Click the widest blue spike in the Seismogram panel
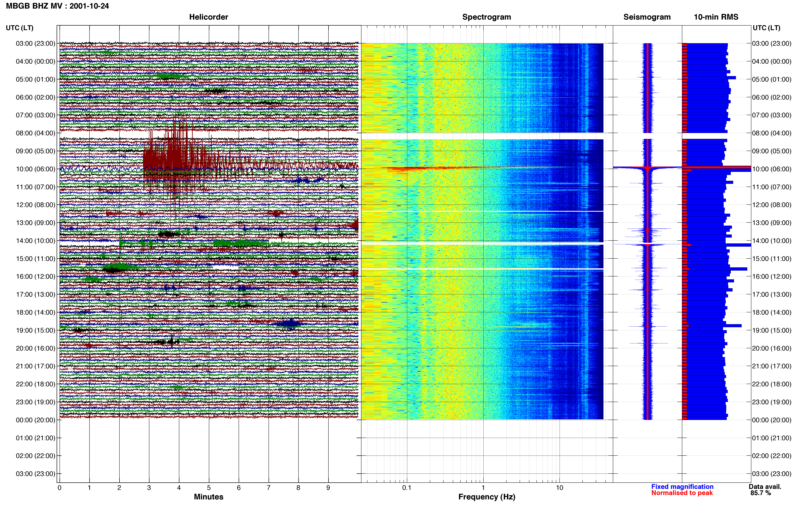This screenshot has width=812, height=508. tap(647, 167)
